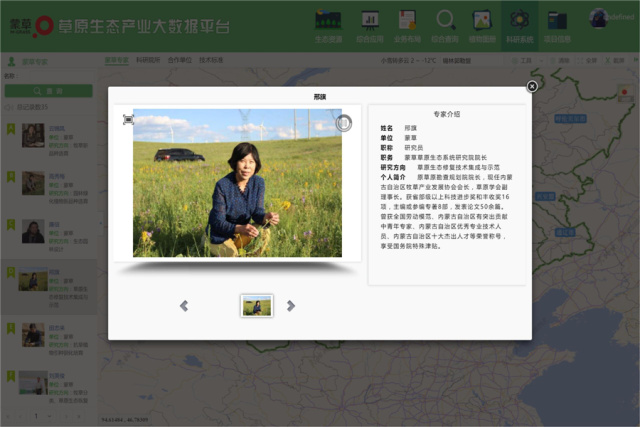Go to the previous photo arrow
Viewport: 640px width, 427px height.
184,306
